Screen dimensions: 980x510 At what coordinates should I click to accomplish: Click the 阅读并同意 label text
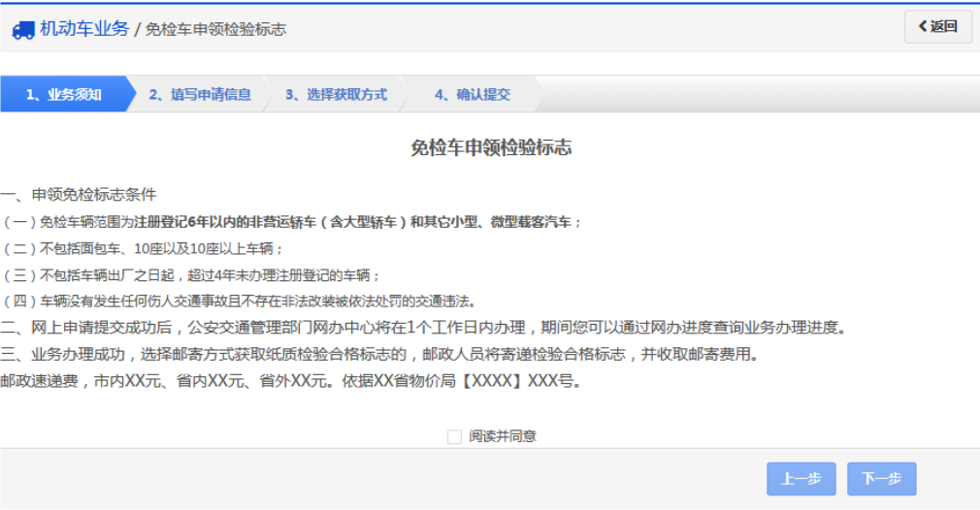[503, 436]
